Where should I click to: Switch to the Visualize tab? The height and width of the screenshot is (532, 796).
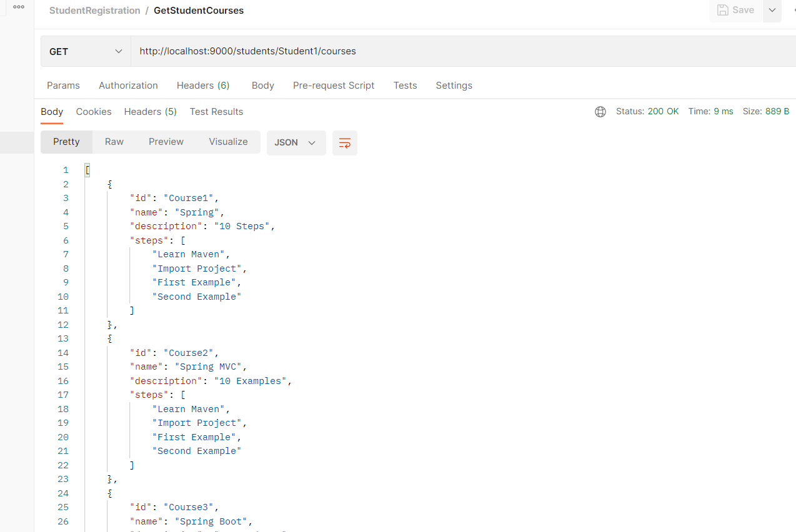(x=228, y=142)
